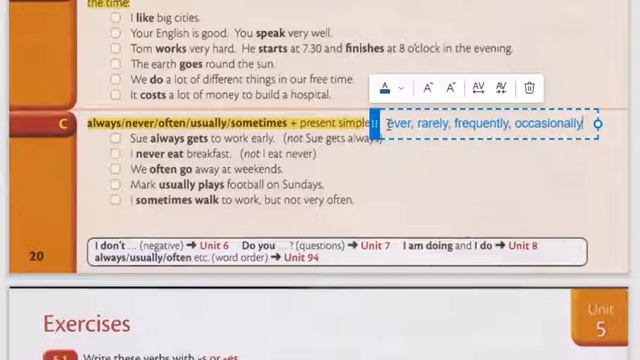The image size is (640, 360).
Task: Click the words 'Do you' in the reference box
Action: pyautogui.click(x=258, y=246)
